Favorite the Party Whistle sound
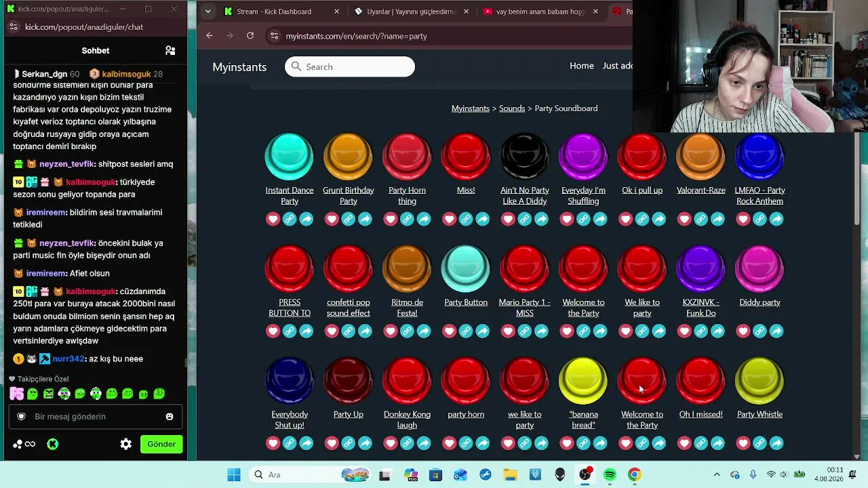 [743, 443]
